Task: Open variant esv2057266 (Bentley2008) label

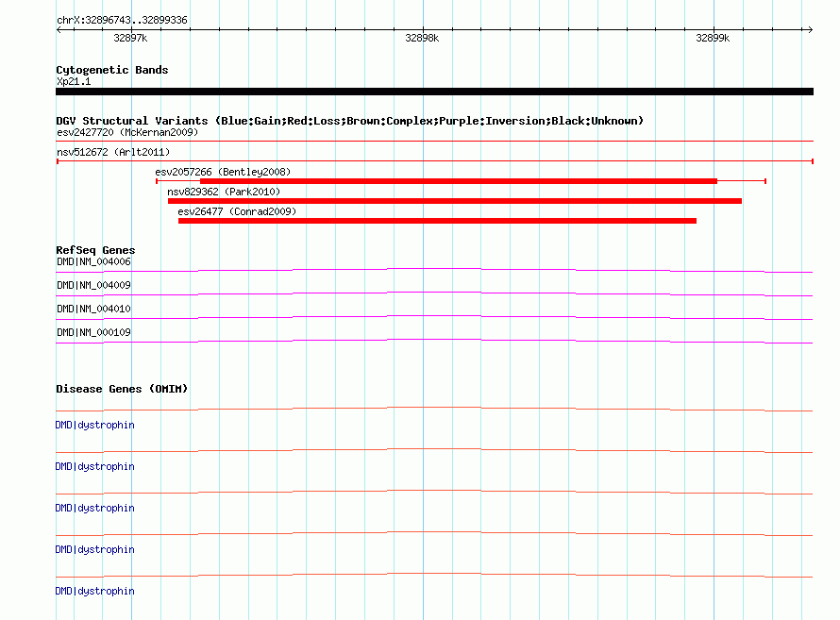Action: [223, 172]
